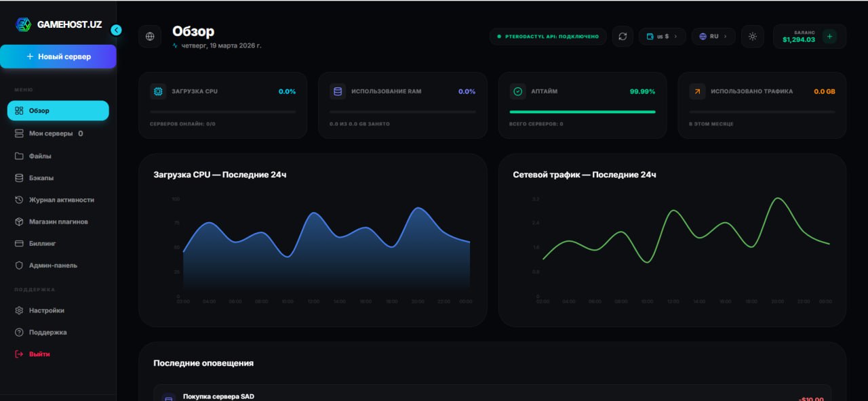Collapse the sidebar with the arrow button
This screenshot has height=401, width=868.
coord(116,30)
